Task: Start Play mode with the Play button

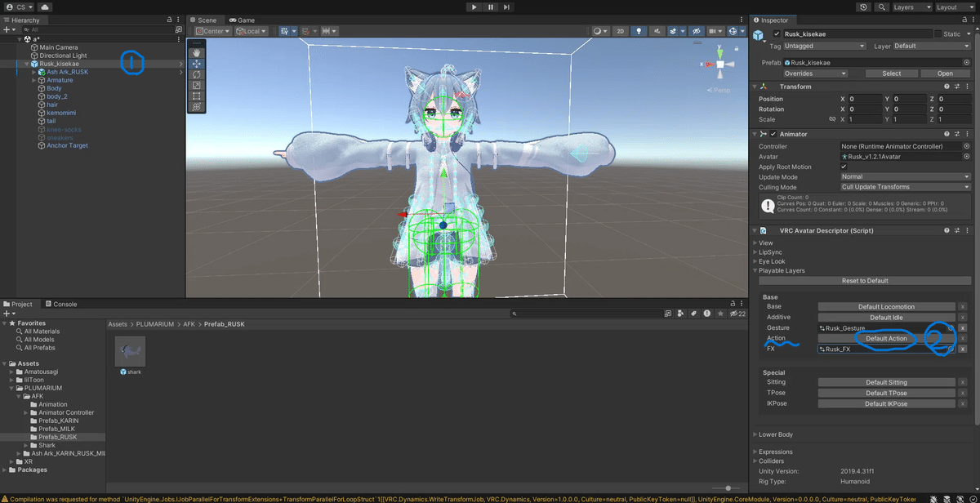Action: coord(474,7)
